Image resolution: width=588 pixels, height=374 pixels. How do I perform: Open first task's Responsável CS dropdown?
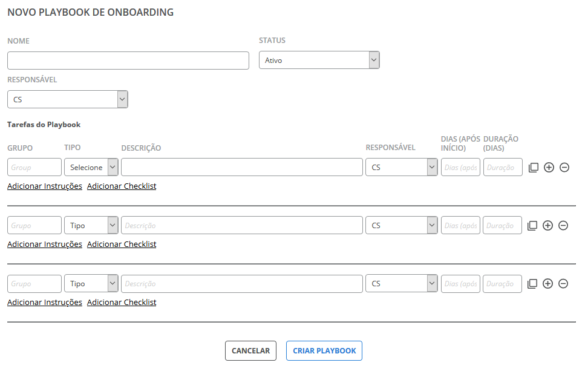click(x=401, y=167)
